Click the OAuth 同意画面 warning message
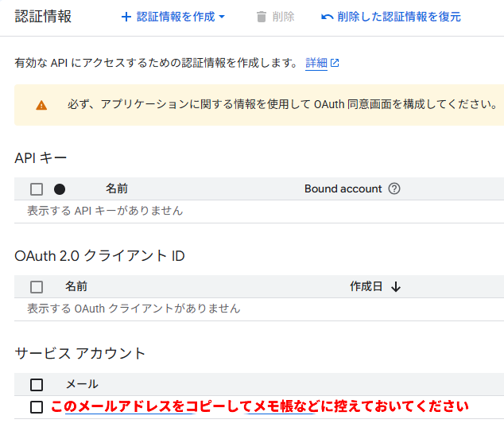The image size is (504, 435). pos(282,104)
